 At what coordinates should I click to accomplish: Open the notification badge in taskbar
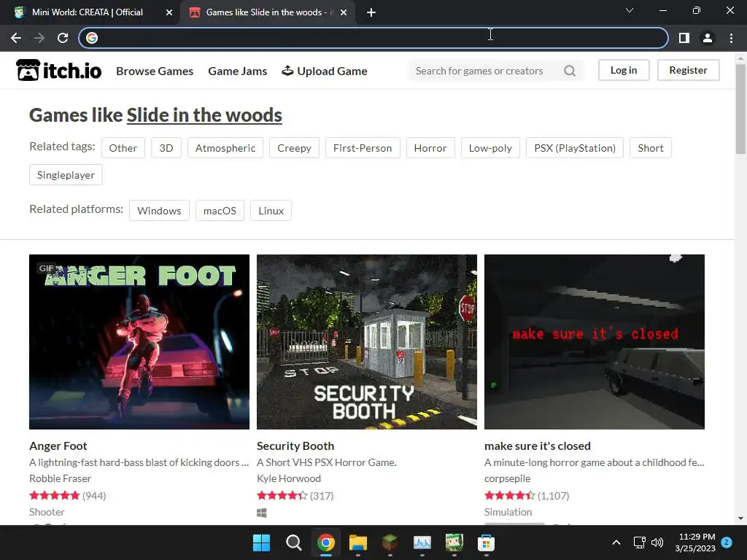pos(727,542)
